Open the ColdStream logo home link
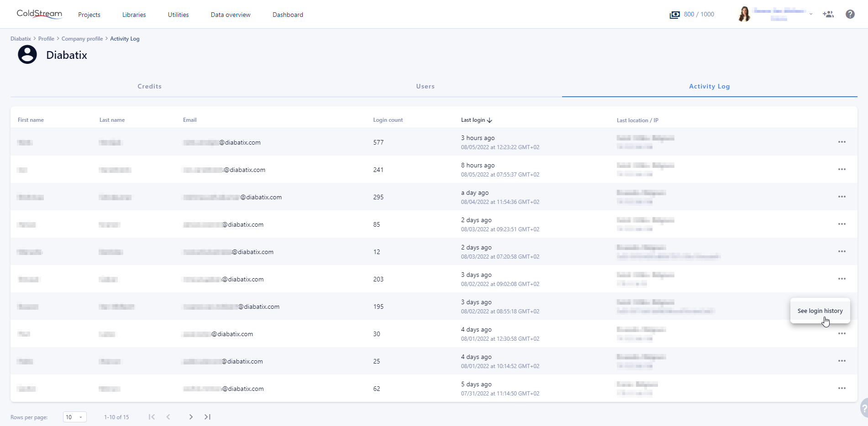This screenshot has height=426, width=868. point(39,14)
